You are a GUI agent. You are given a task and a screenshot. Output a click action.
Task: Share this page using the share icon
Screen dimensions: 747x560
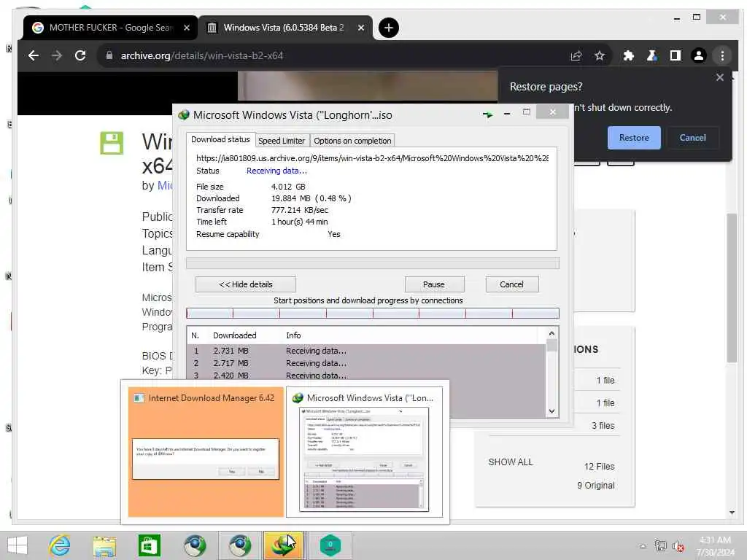tap(576, 55)
